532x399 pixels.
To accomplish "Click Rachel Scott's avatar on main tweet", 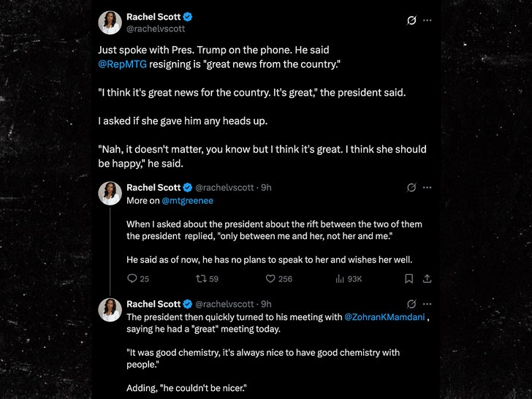I will [110, 23].
